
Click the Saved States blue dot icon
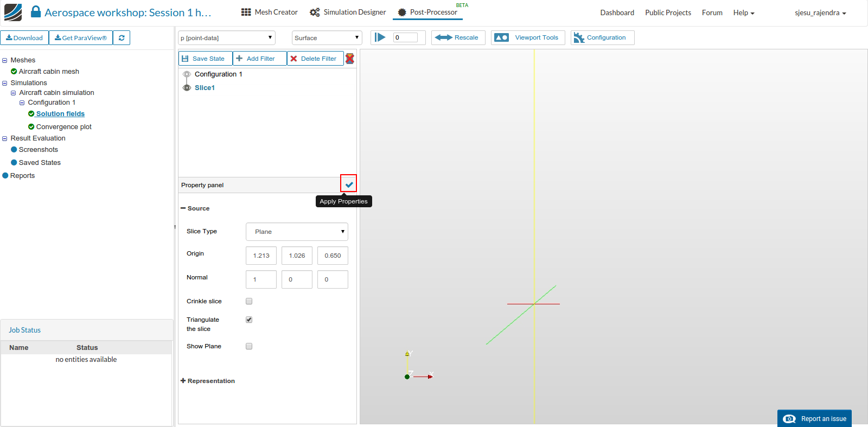point(14,163)
